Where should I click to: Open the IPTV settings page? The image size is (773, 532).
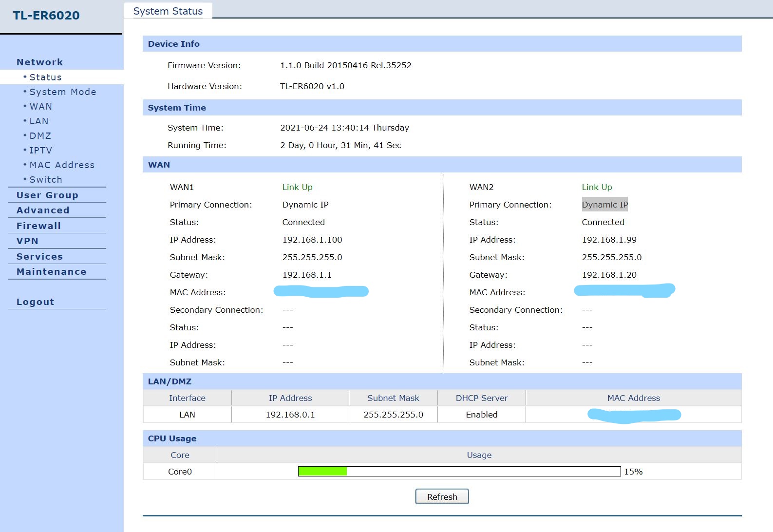tap(40, 151)
